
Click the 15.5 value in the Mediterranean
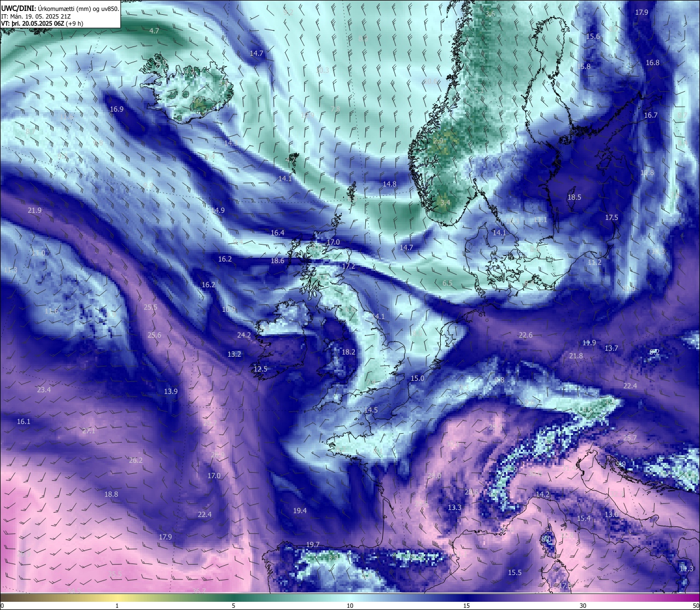515,573
